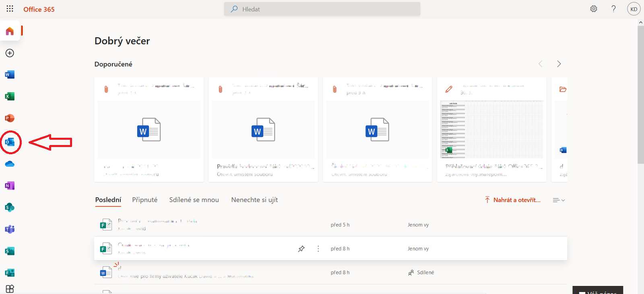The image size is (644, 294).
Task: Switch to the Připnuté tab
Action: (x=145, y=200)
